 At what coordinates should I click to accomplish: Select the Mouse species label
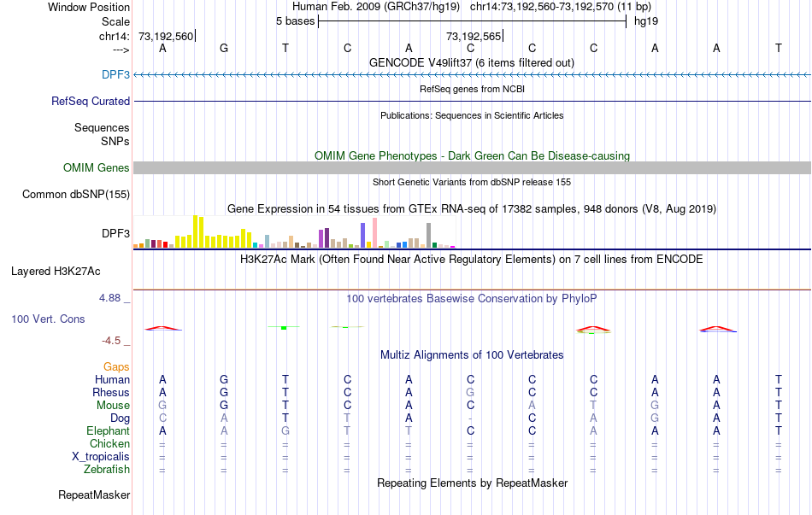tap(114, 406)
